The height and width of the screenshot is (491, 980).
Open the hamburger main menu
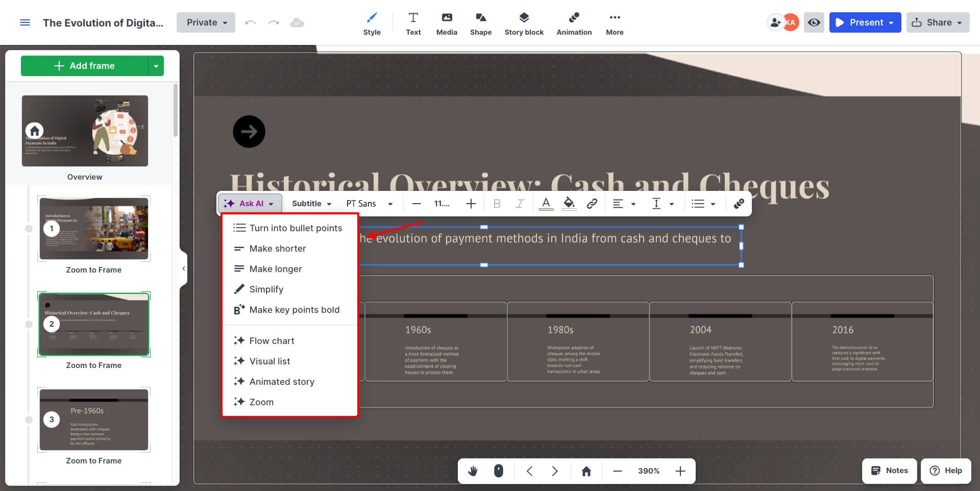[x=24, y=22]
